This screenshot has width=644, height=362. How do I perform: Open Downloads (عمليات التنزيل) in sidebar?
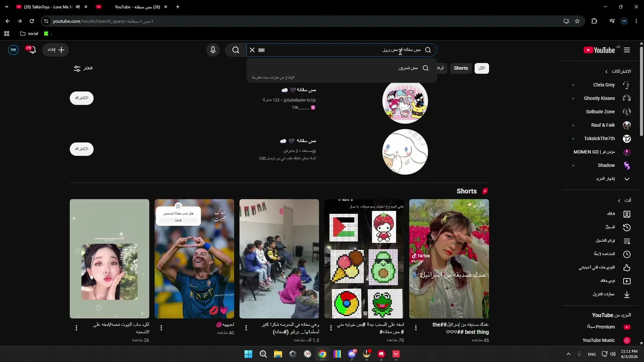point(601,294)
